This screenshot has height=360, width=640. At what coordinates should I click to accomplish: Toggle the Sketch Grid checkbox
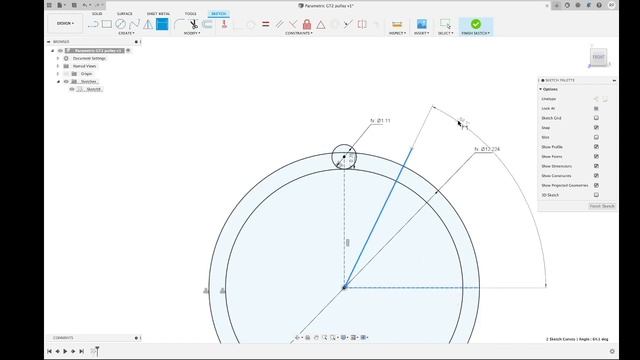coord(596,118)
